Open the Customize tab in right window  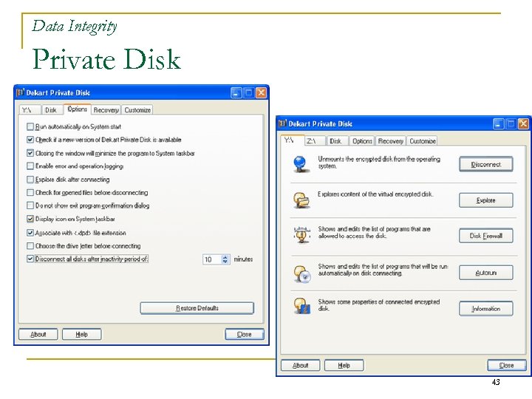(423, 141)
